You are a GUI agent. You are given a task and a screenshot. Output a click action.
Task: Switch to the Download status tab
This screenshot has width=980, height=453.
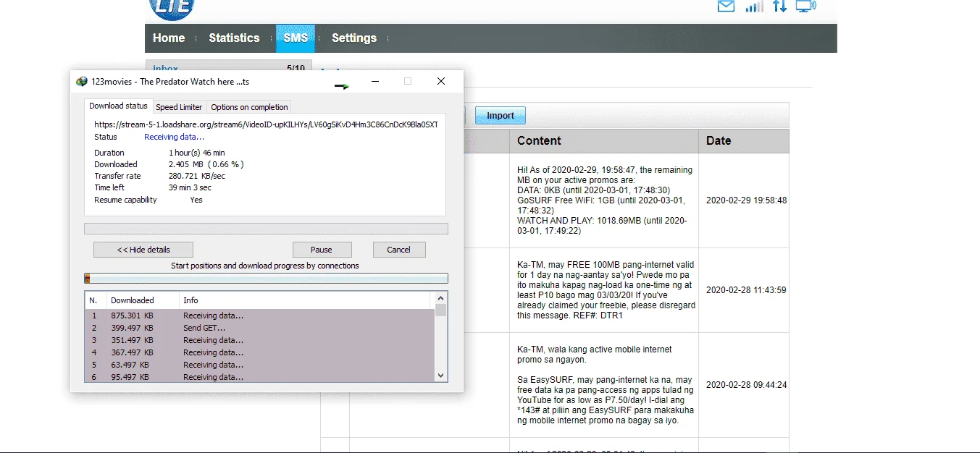tap(118, 106)
